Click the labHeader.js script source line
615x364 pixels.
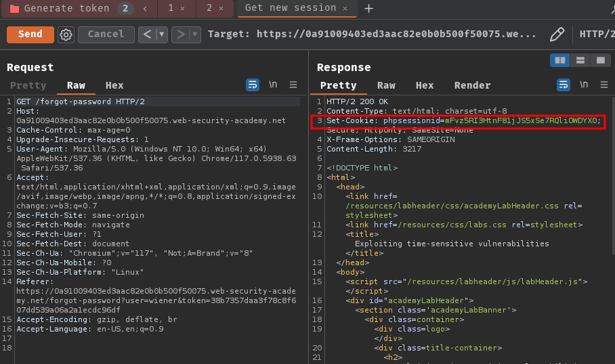tap(467, 281)
